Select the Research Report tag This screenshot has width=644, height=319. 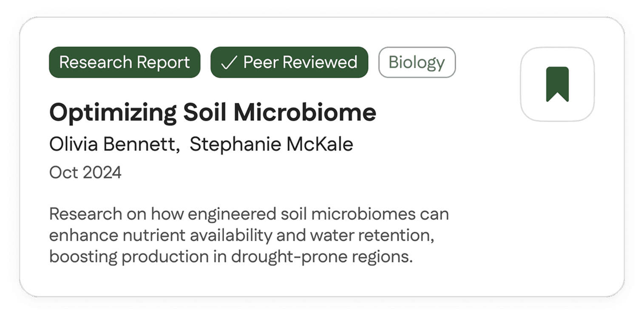tap(125, 63)
